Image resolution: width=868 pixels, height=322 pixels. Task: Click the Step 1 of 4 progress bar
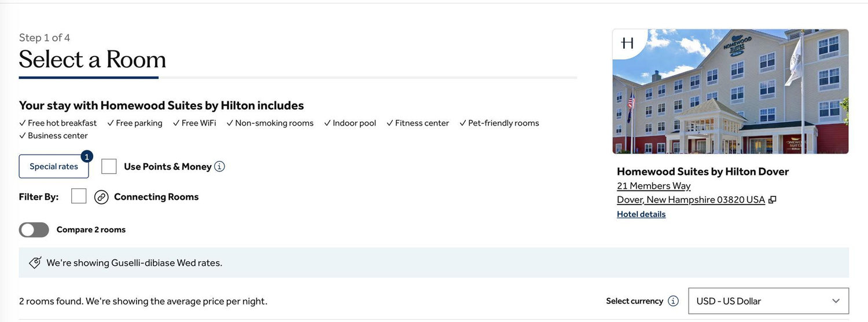pos(298,78)
